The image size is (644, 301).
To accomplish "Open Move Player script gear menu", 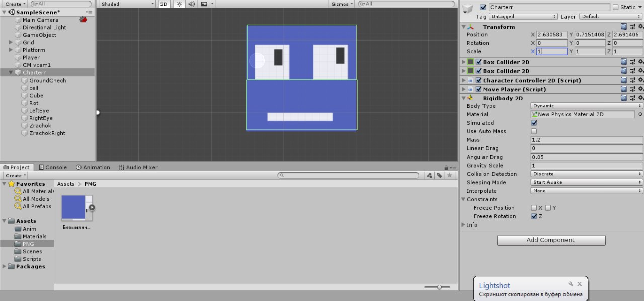I will click(x=640, y=89).
